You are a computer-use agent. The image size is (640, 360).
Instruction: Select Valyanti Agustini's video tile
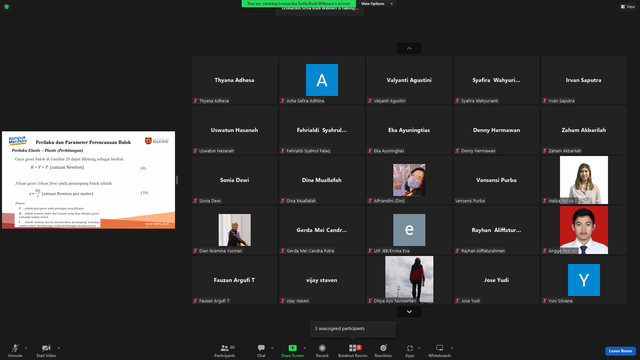(x=409, y=80)
